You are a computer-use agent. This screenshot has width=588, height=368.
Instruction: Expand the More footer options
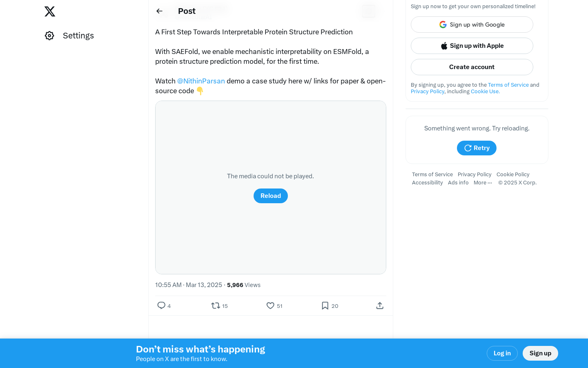coord(483,183)
